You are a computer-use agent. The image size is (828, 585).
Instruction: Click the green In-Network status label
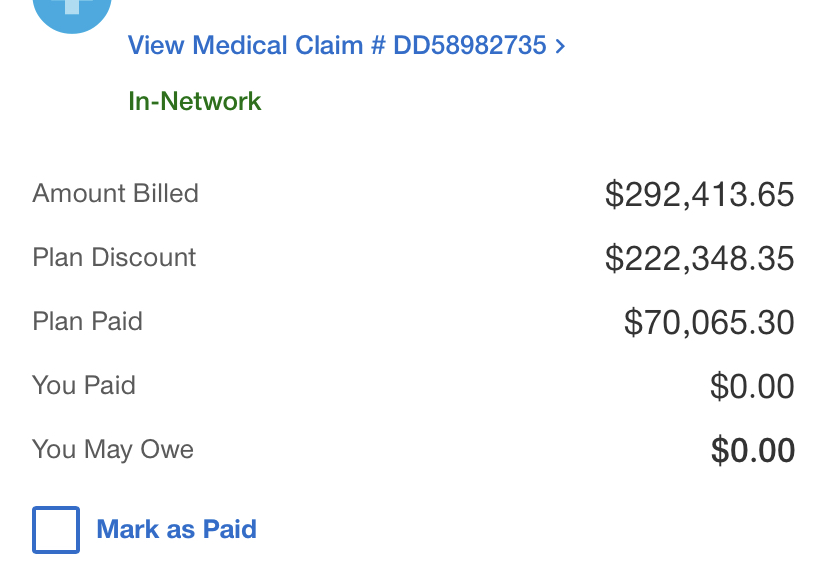(195, 101)
